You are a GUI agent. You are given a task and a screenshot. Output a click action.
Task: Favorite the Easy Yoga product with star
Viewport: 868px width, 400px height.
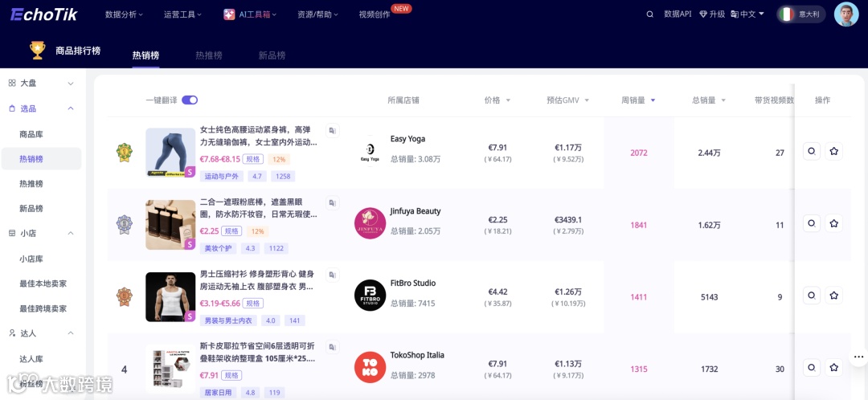[x=833, y=151]
